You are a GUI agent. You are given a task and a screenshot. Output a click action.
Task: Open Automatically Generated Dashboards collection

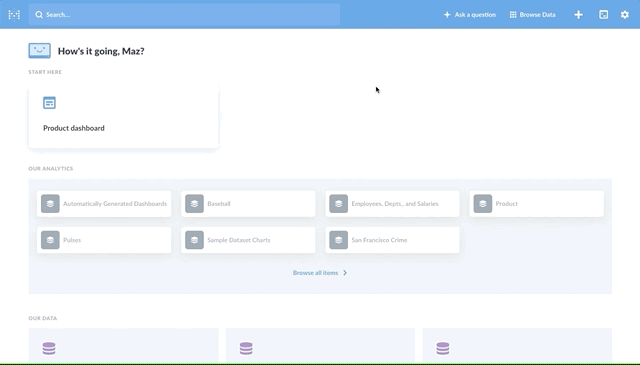pyautogui.click(x=104, y=204)
